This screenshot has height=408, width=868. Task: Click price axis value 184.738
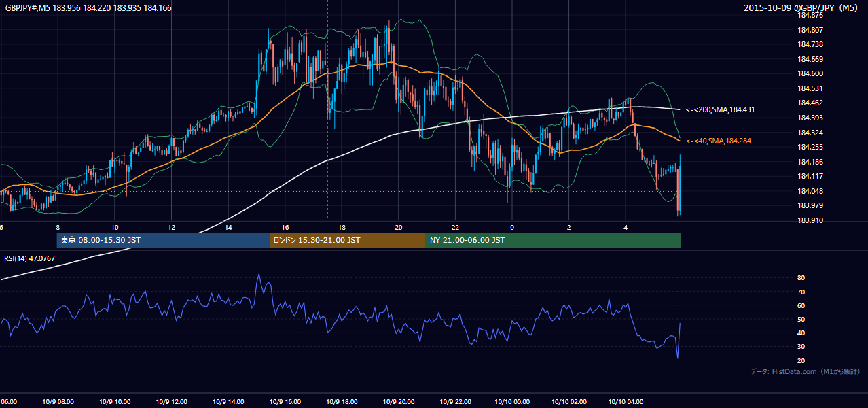point(810,44)
